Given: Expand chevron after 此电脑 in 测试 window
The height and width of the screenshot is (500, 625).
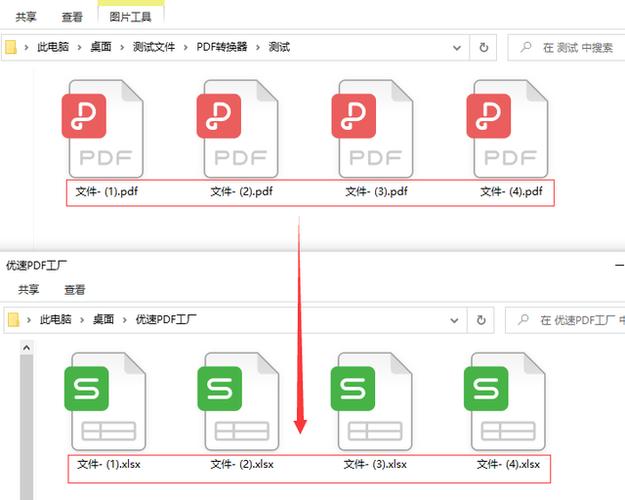Looking at the screenshot, I should 79,47.
